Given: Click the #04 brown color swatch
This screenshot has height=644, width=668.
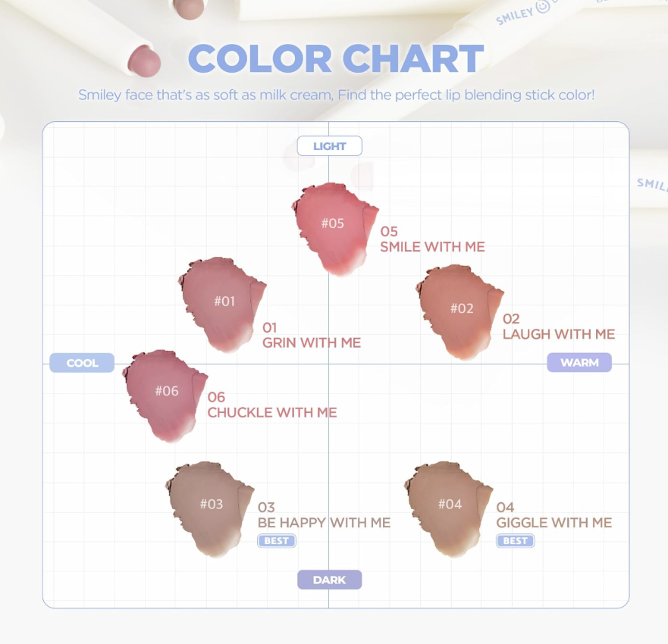Looking at the screenshot, I should [x=449, y=505].
